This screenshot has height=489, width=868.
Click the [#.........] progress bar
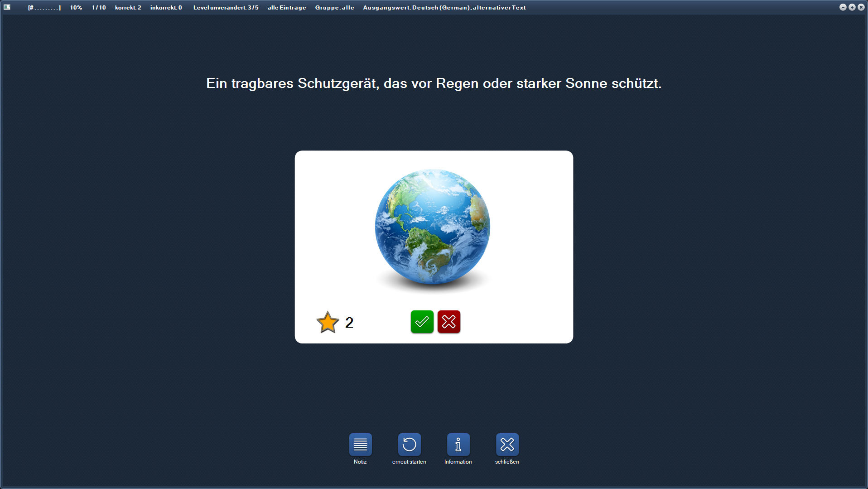pyautogui.click(x=44, y=7)
